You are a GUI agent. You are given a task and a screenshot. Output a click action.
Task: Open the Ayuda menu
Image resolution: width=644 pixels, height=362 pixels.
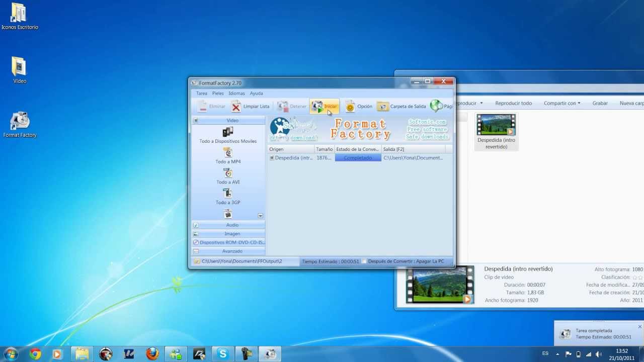coord(256,94)
